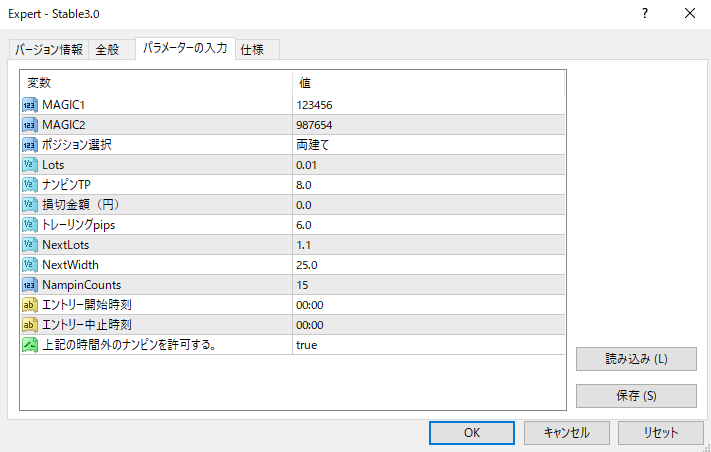Viewport: 711px width, 452px height.
Task: Open the 両建て position selection value
Action: coord(429,145)
